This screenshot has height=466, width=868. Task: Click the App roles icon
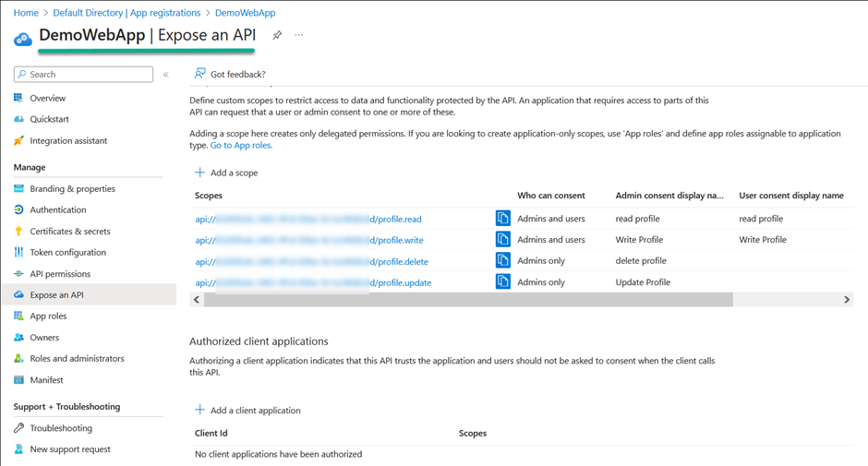pos(18,316)
